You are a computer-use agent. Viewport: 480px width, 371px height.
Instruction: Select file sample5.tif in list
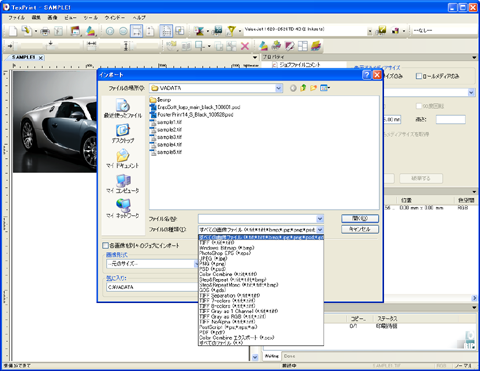(x=166, y=152)
